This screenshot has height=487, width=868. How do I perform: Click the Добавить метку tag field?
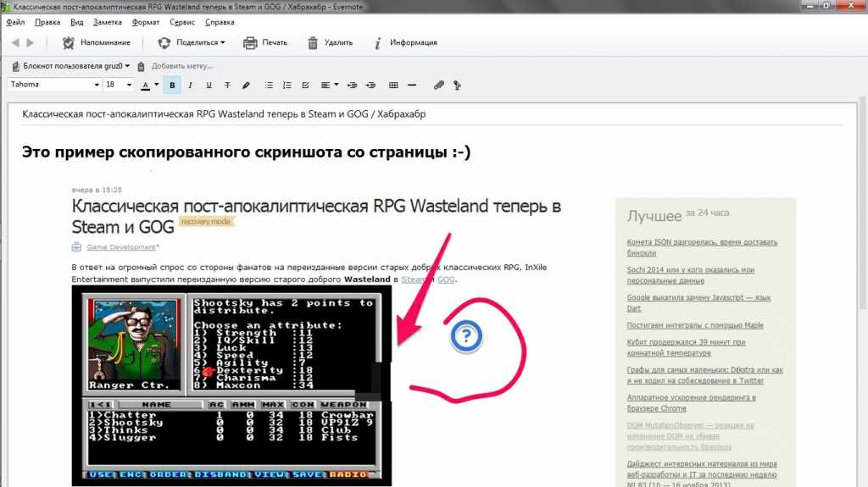point(182,66)
